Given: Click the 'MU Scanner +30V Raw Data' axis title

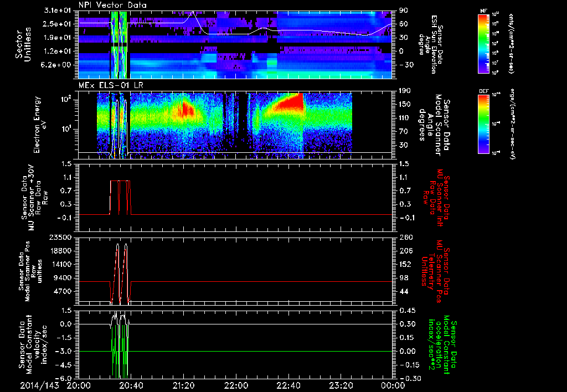Looking at the screenshot, I should 34,198.
